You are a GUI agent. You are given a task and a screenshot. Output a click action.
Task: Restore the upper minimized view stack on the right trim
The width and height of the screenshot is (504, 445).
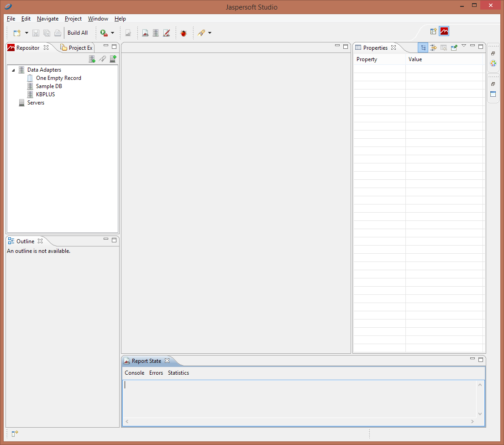493,53
